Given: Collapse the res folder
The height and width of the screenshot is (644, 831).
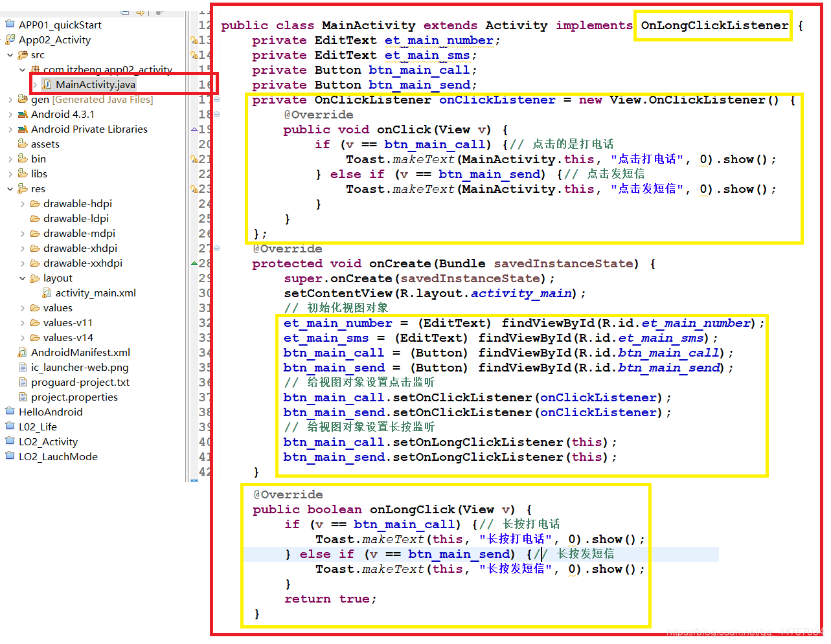Looking at the screenshot, I should (10, 189).
